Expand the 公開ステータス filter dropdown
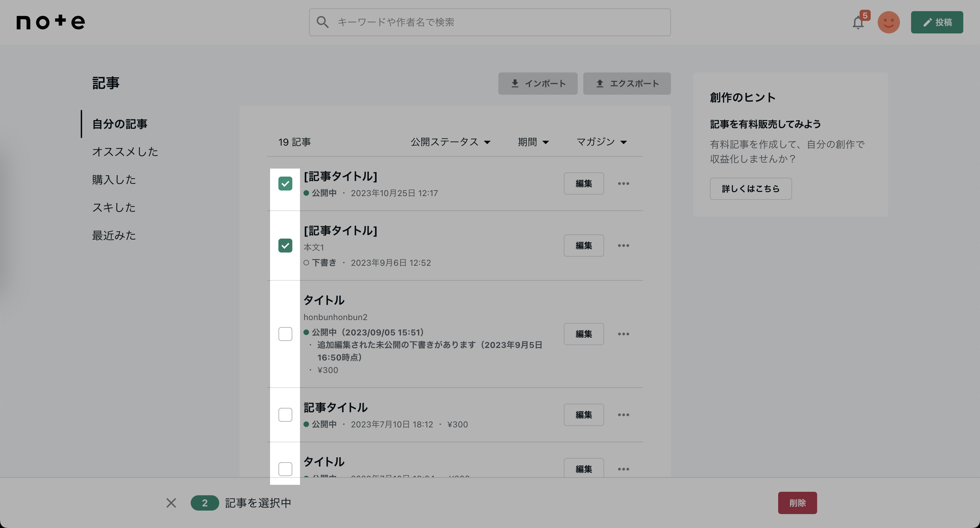This screenshot has width=980, height=528. (450, 142)
